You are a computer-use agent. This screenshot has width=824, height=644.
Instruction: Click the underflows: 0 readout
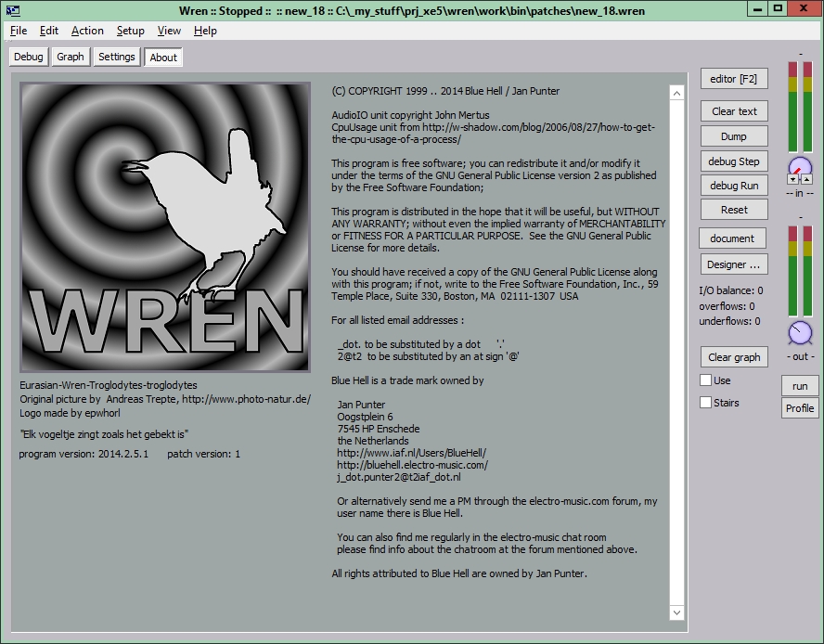click(729, 321)
